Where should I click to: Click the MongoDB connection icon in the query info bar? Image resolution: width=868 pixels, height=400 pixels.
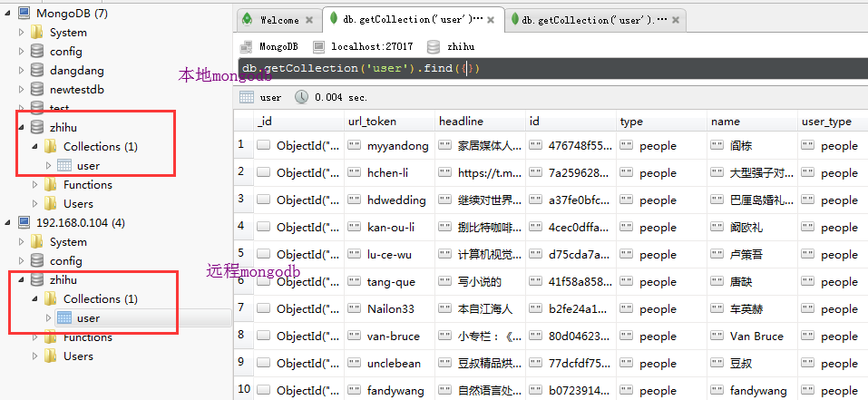click(x=247, y=46)
